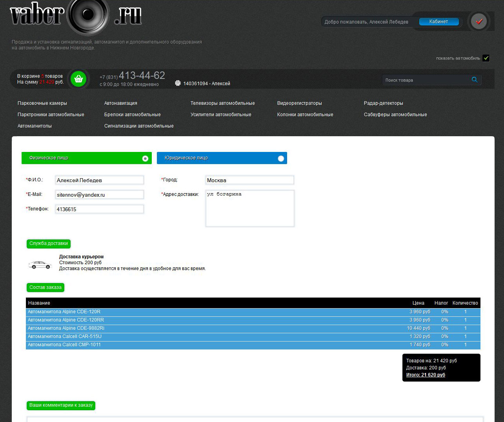
Task: Click the '1 320 руб' price cell
Action: 420,337
